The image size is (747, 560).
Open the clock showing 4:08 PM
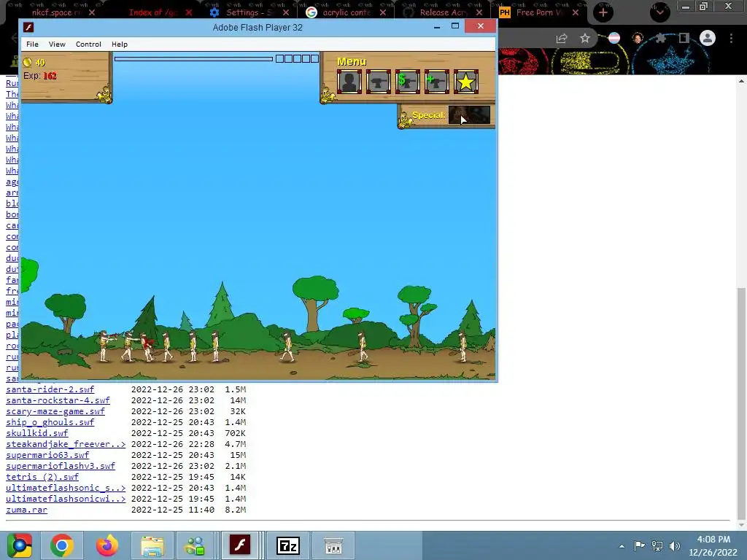coord(713,545)
